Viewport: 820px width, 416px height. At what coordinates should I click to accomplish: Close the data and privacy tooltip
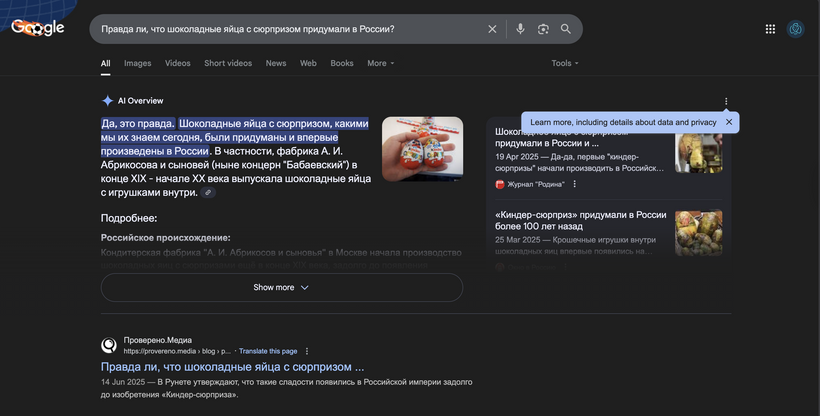coord(729,122)
